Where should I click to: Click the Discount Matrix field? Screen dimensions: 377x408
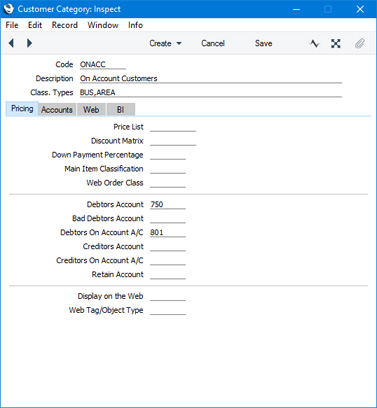click(x=173, y=141)
